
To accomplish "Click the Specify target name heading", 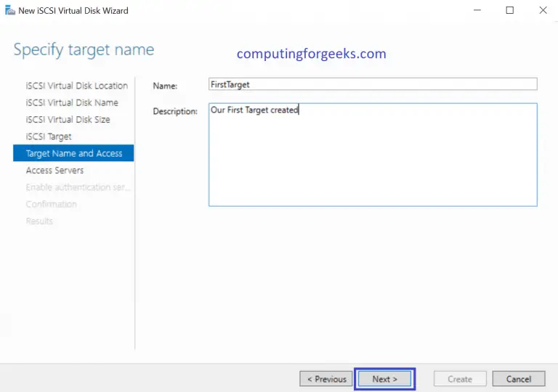I will click(84, 50).
